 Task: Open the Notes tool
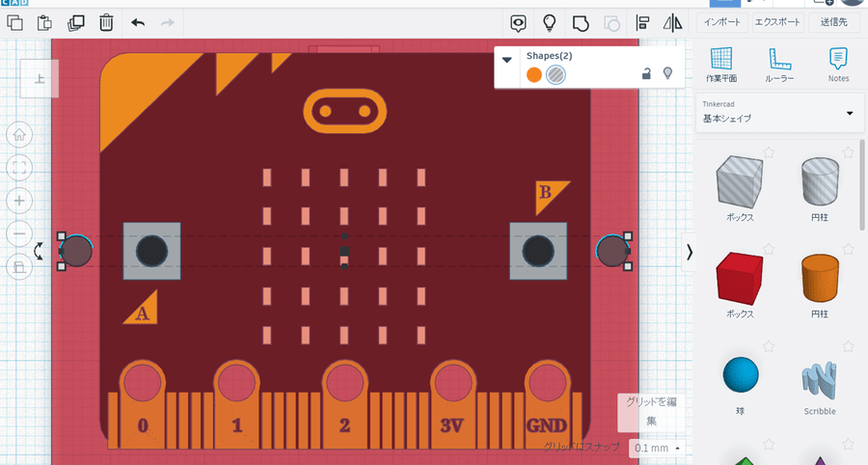838,66
